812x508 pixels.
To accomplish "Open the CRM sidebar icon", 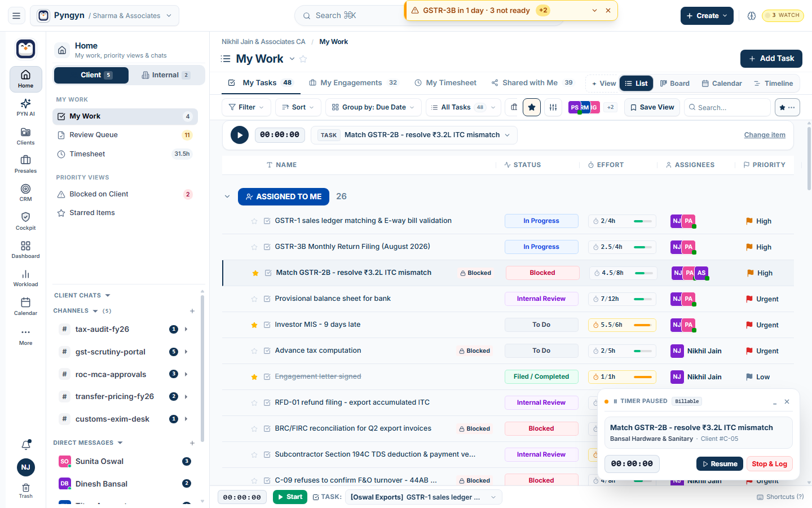I will click(25, 192).
